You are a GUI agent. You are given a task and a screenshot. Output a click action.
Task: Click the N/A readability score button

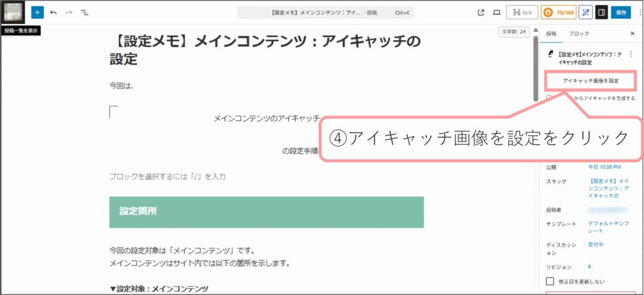[x=521, y=13]
